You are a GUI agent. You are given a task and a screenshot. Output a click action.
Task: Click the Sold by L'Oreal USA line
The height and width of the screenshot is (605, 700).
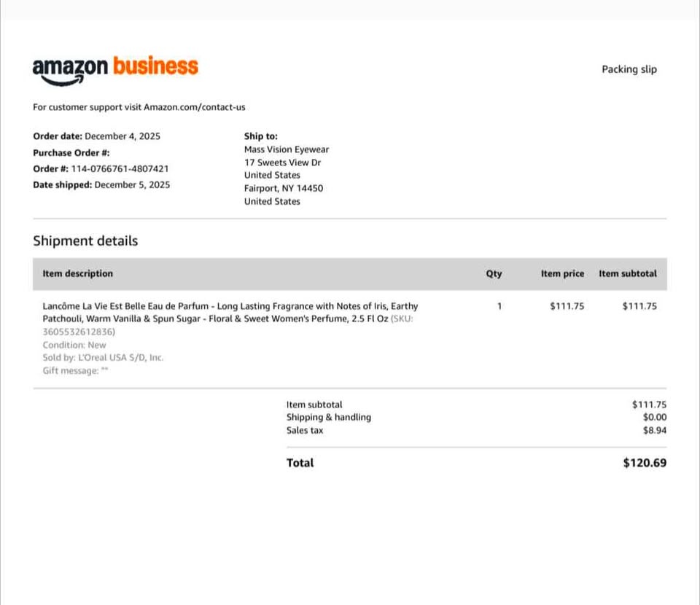coord(103,357)
